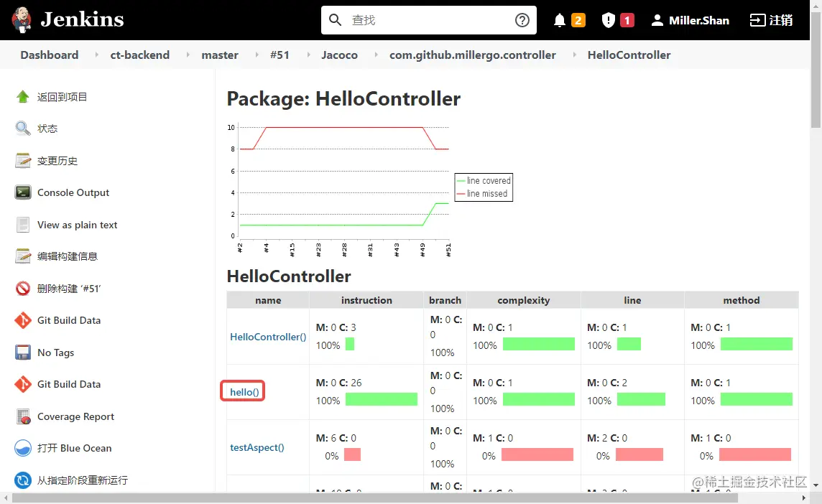Open the HelloController() method link
Viewport: 822px width, 504px height.
(x=268, y=337)
